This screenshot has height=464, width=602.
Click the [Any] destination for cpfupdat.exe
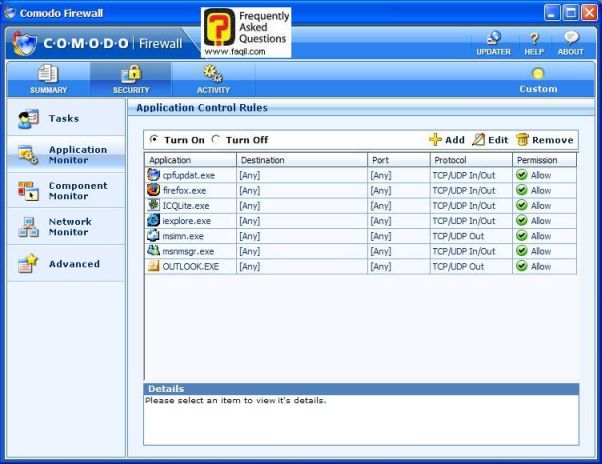point(250,175)
